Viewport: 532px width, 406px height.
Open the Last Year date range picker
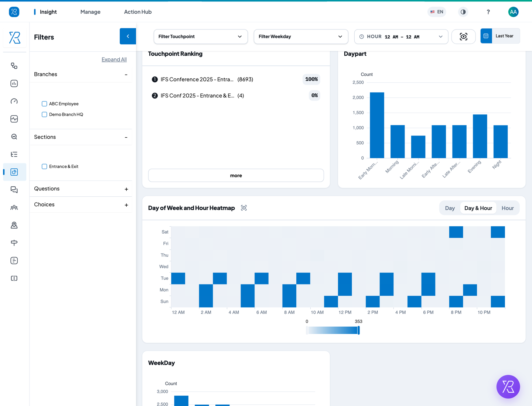pyautogui.click(x=500, y=36)
